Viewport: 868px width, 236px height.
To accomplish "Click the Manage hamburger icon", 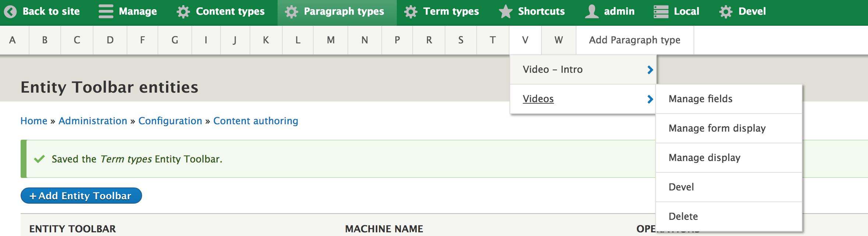I will (x=106, y=11).
